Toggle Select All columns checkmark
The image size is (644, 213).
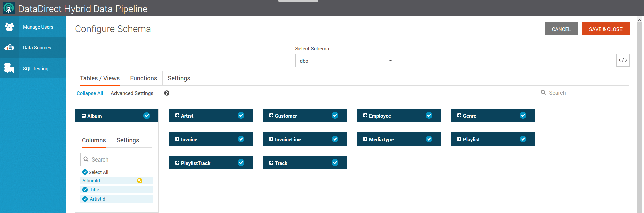click(85, 172)
